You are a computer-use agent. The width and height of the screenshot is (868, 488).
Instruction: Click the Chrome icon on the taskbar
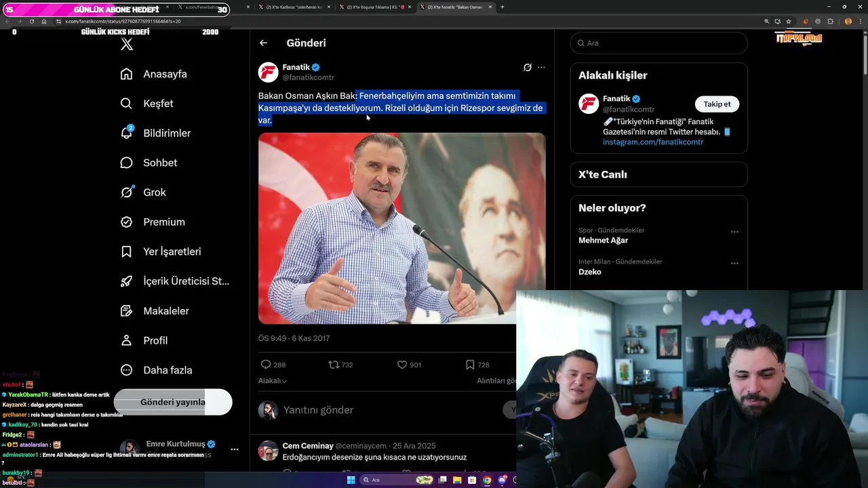point(487,480)
